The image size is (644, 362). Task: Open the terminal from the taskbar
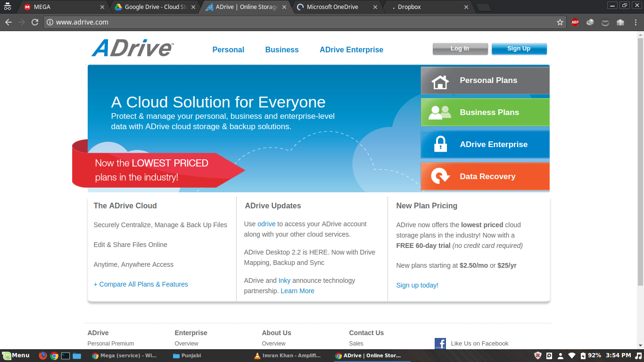point(66,355)
